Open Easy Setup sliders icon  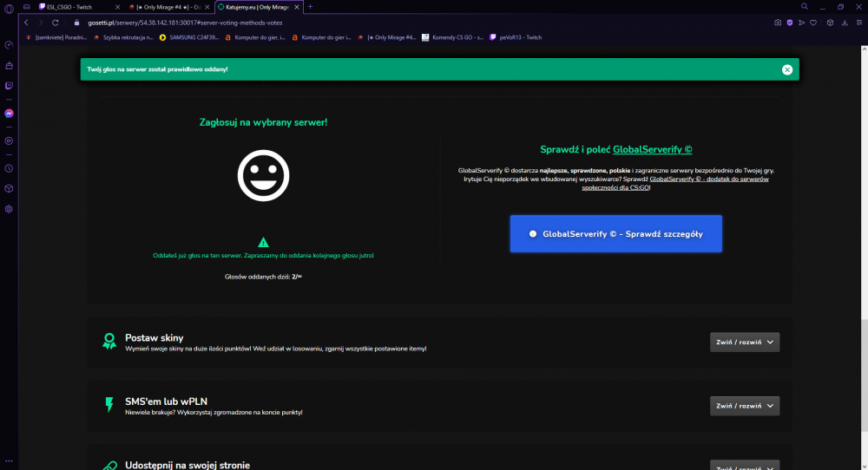(859, 23)
